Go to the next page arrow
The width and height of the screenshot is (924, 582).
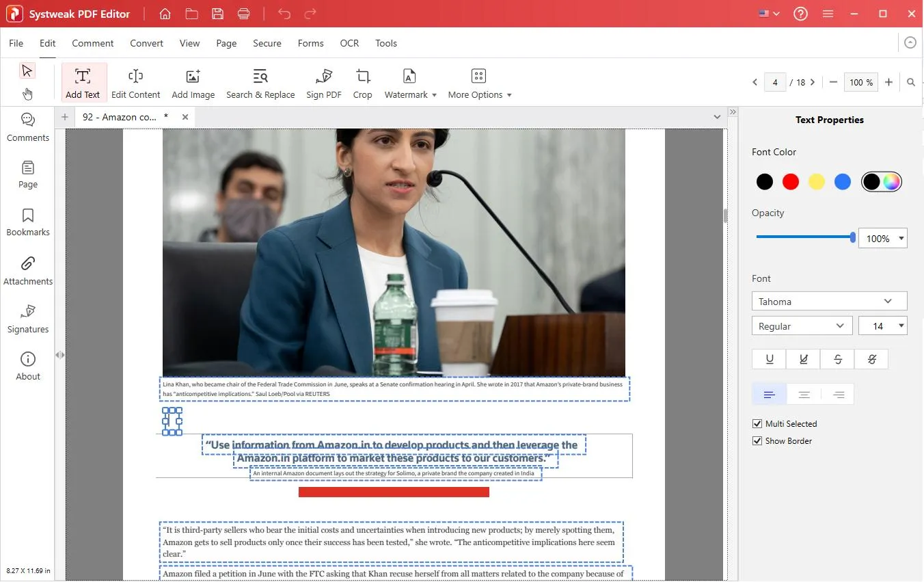coord(813,82)
